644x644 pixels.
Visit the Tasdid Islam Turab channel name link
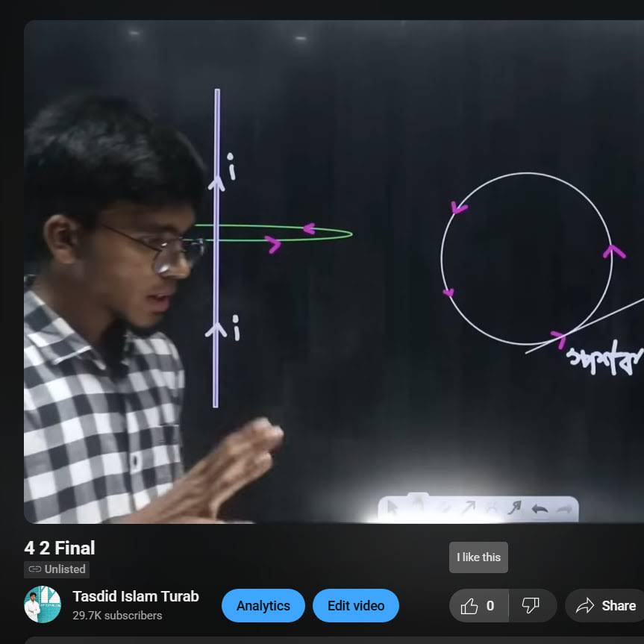click(136, 596)
